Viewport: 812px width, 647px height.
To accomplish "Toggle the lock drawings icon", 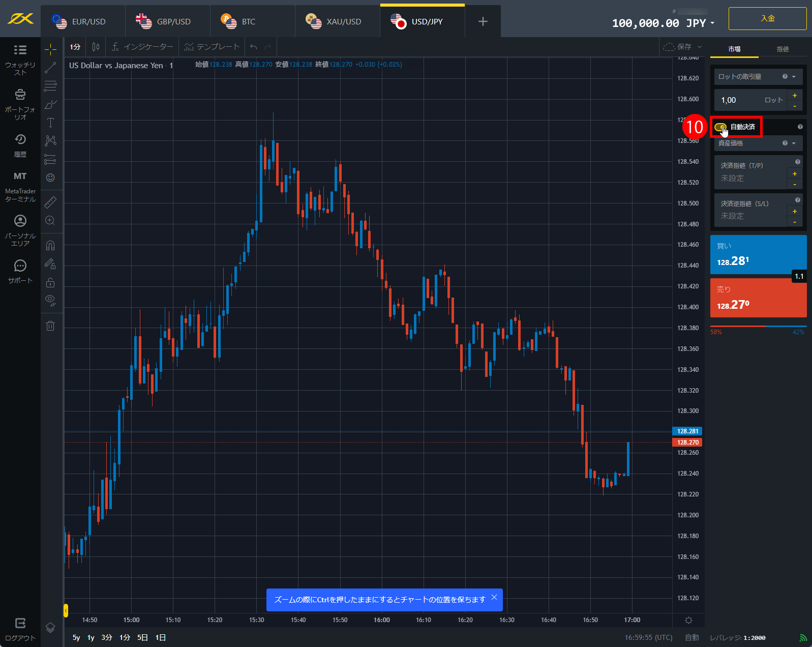I will coord(50,282).
